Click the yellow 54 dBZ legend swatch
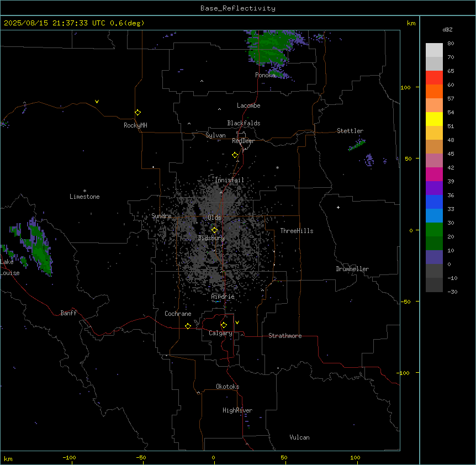 click(x=434, y=119)
